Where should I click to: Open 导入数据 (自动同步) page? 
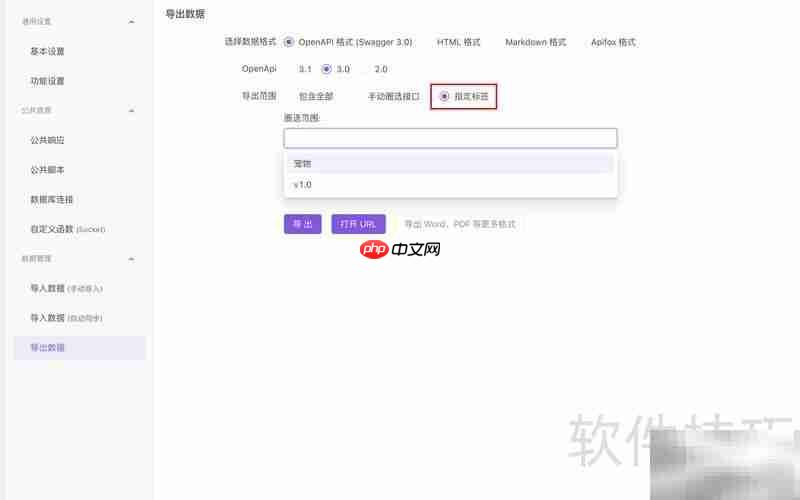pos(66,318)
